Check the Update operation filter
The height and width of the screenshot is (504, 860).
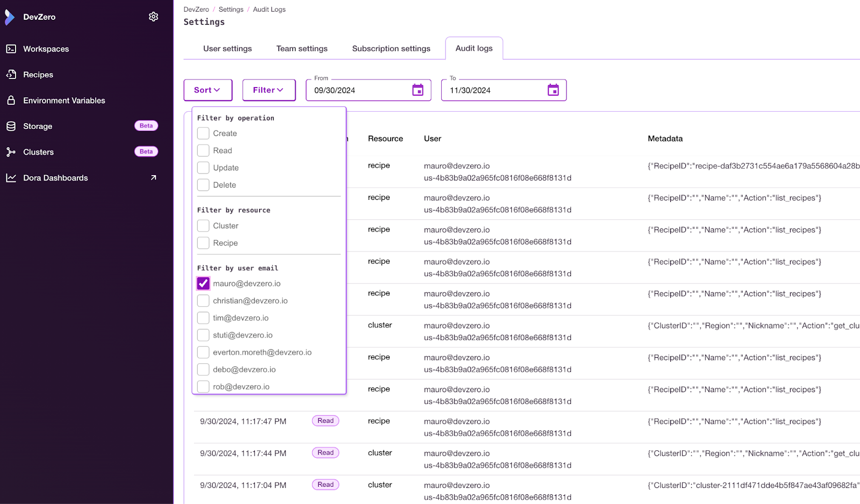click(x=203, y=168)
